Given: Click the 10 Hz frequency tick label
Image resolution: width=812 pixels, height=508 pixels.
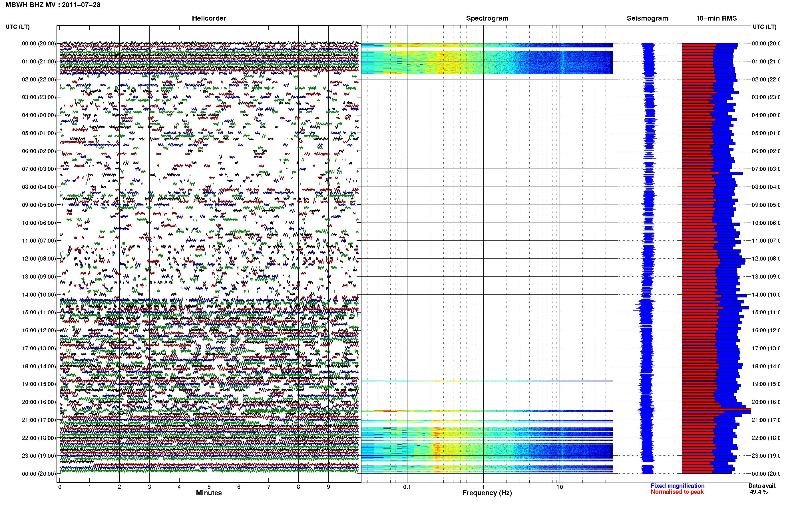Looking at the screenshot, I should point(560,487).
